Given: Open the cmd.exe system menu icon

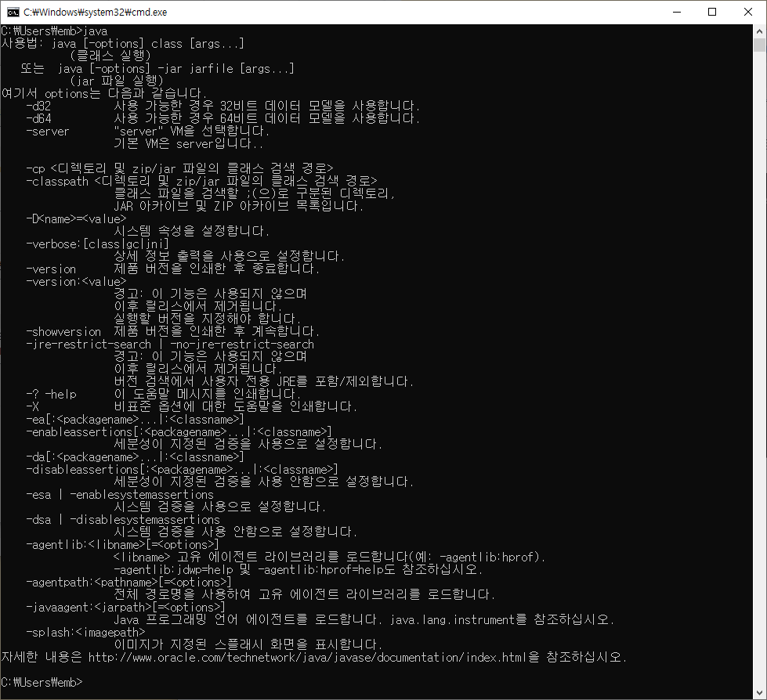Looking at the screenshot, I should 13,13.
